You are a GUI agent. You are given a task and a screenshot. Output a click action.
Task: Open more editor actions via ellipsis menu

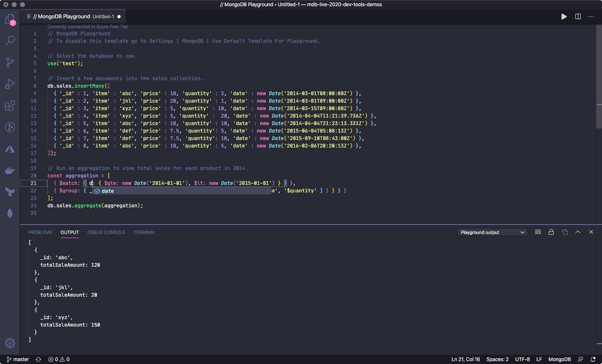[591, 17]
